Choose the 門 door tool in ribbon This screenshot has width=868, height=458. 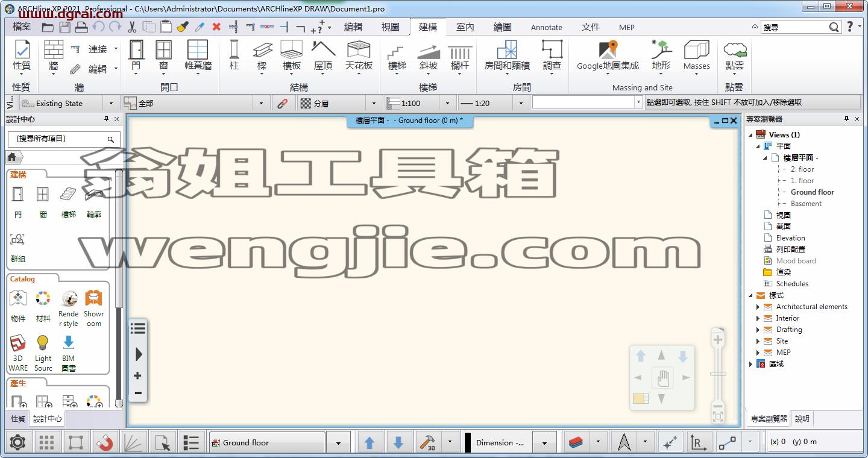tap(136, 57)
